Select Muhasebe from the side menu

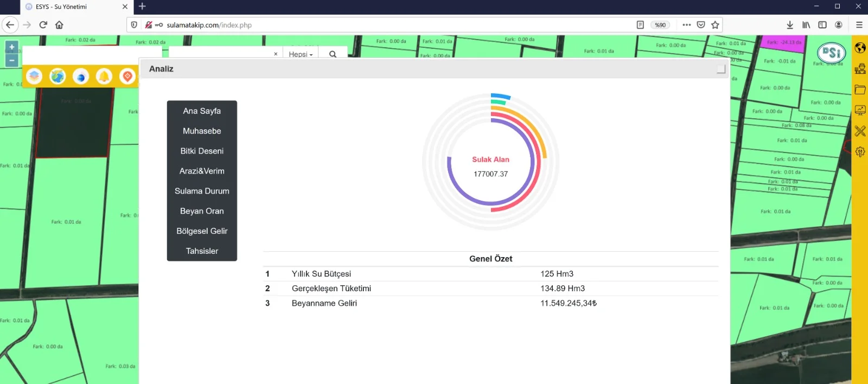202,131
